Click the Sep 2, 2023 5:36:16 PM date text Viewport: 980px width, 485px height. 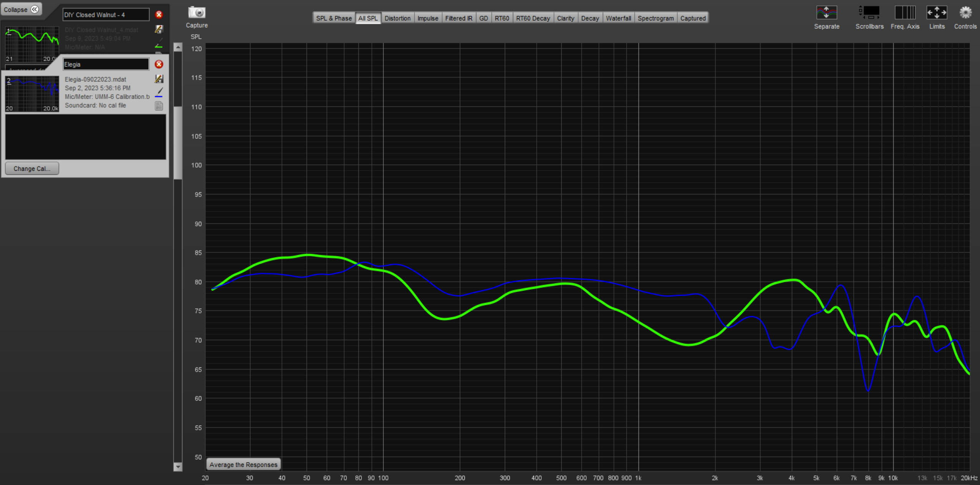[x=98, y=88]
